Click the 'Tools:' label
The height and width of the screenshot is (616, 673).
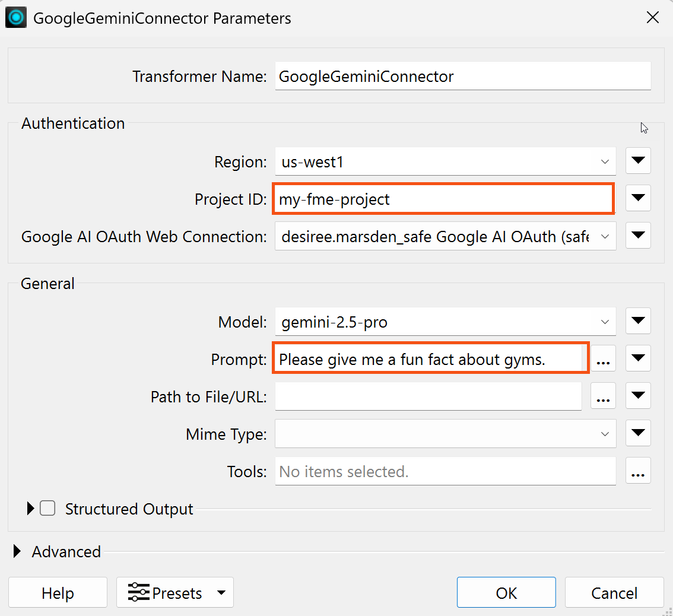click(247, 471)
